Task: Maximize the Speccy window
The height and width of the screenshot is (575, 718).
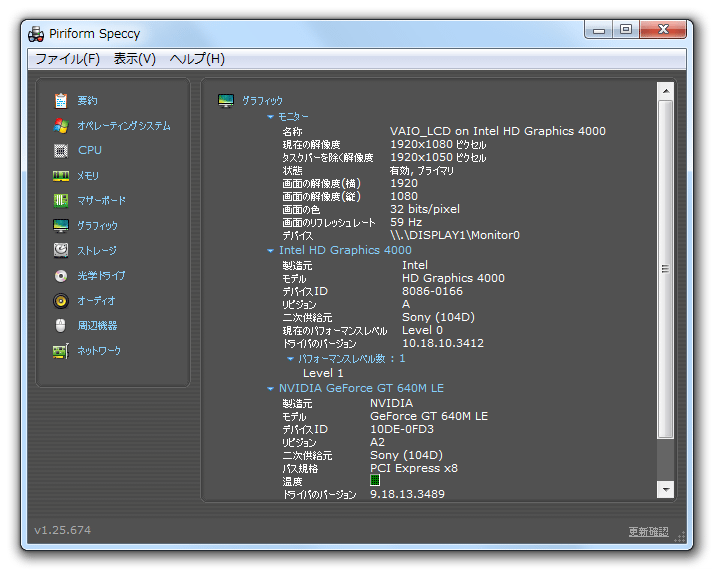Action: (626, 30)
